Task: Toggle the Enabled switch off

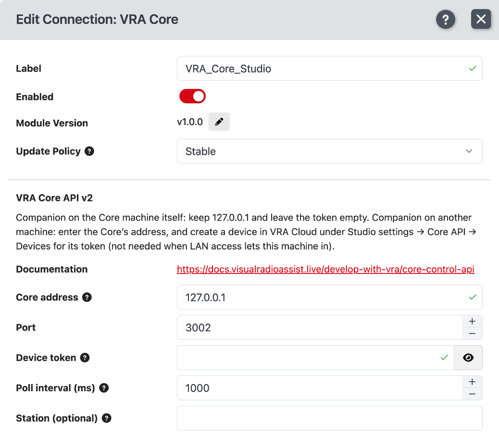Action: (x=192, y=97)
